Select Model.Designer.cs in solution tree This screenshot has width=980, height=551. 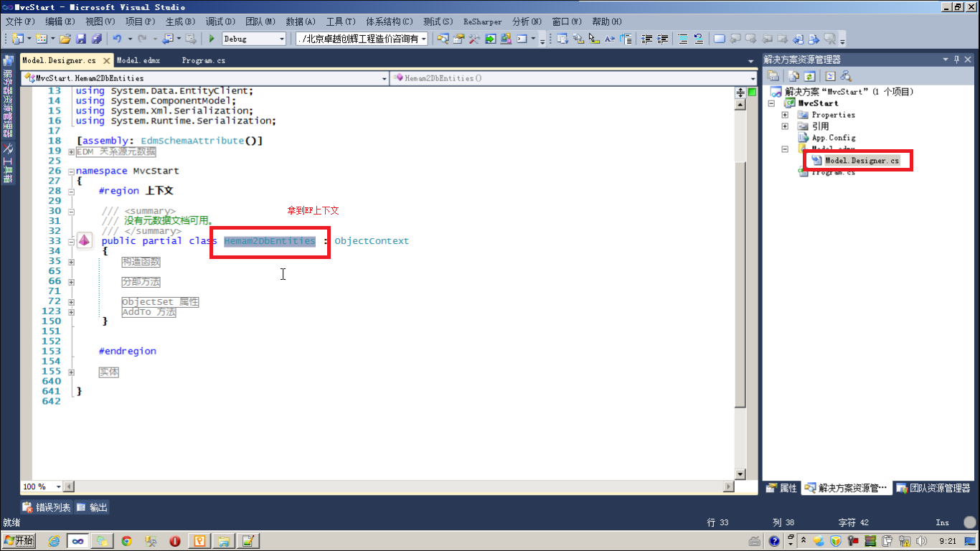[861, 161]
